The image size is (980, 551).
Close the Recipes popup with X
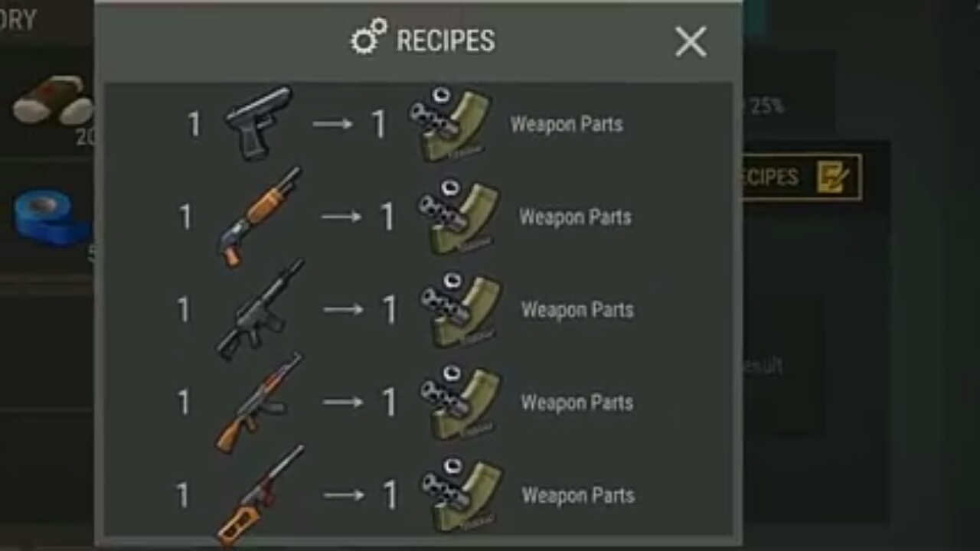[x=691, y=42]
